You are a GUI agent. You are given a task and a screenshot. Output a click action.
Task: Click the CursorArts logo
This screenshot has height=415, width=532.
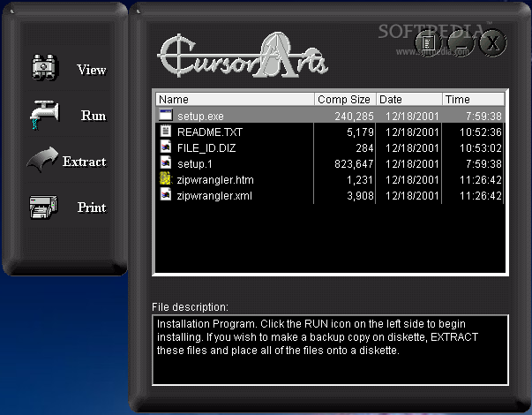pos(243,55)
